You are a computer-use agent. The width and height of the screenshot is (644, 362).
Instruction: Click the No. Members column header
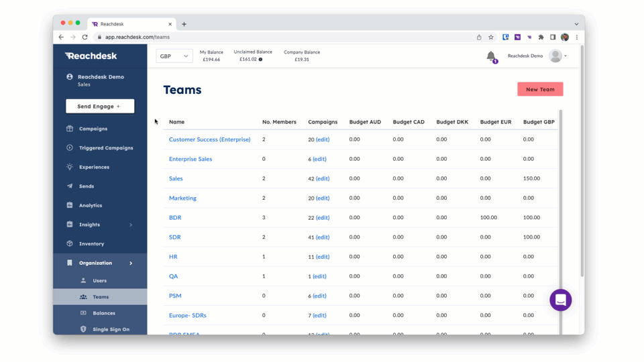pyautogui.click(x=279, y=122)
